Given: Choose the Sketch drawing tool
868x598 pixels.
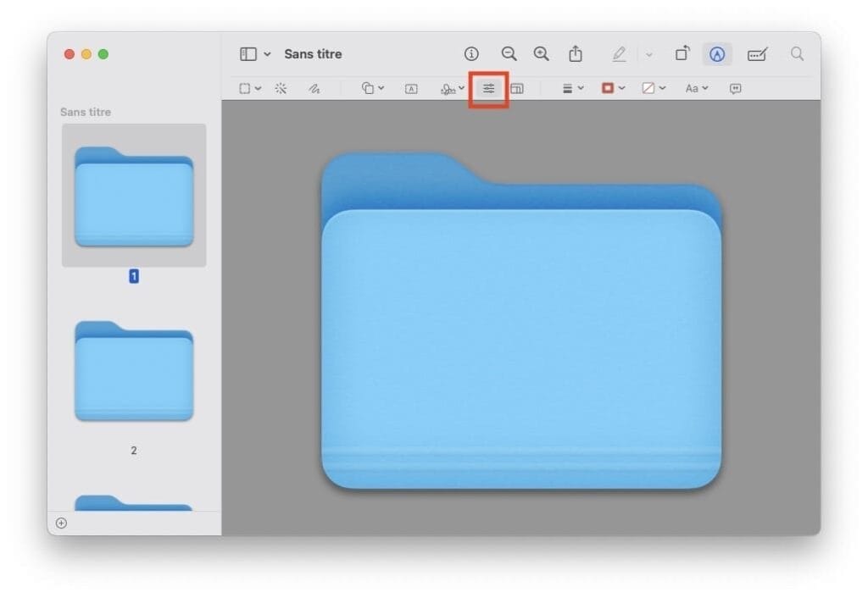Looking at the screenshot, I should pos(314,89).
